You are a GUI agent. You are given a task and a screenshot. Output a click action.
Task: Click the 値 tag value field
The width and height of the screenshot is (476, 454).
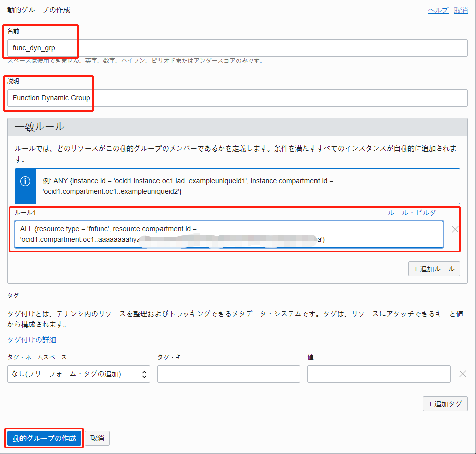coord(379,374)
